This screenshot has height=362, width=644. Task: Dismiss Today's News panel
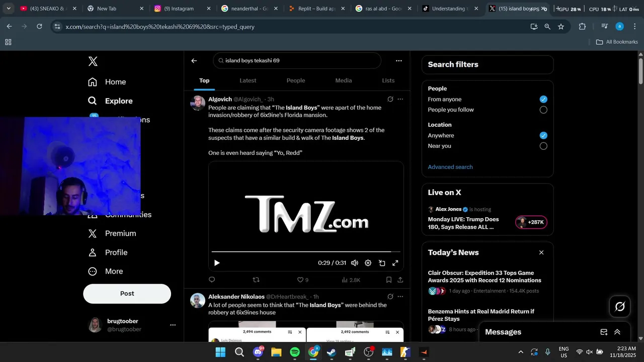coord(541,252)
